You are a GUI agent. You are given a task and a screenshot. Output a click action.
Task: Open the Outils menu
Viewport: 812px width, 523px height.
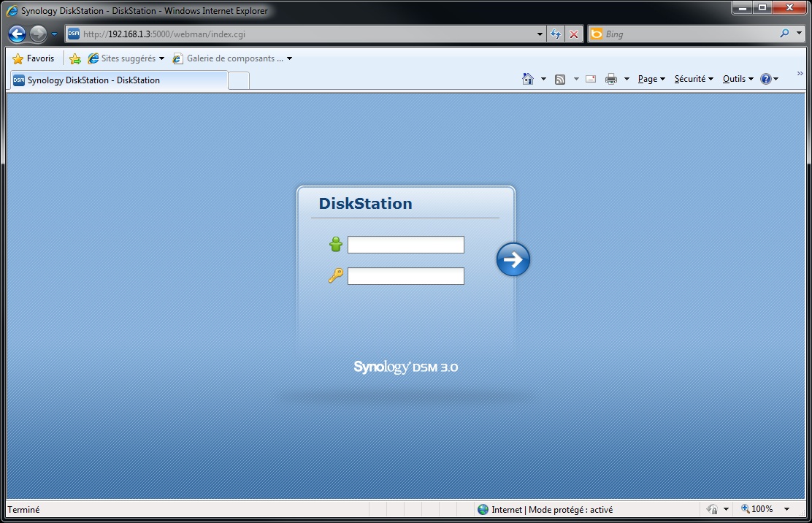[x=738, y=79]
